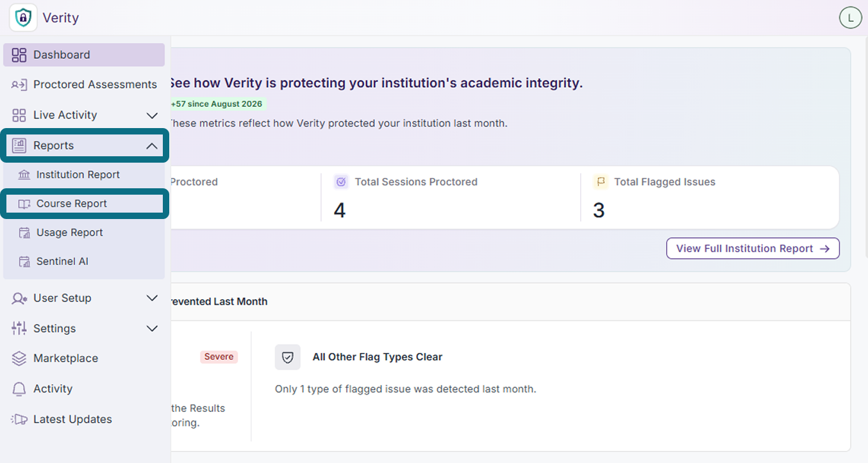Collapse the Reports section chevron
Viewport: 868px width, 463px height.
pos(152,146)
